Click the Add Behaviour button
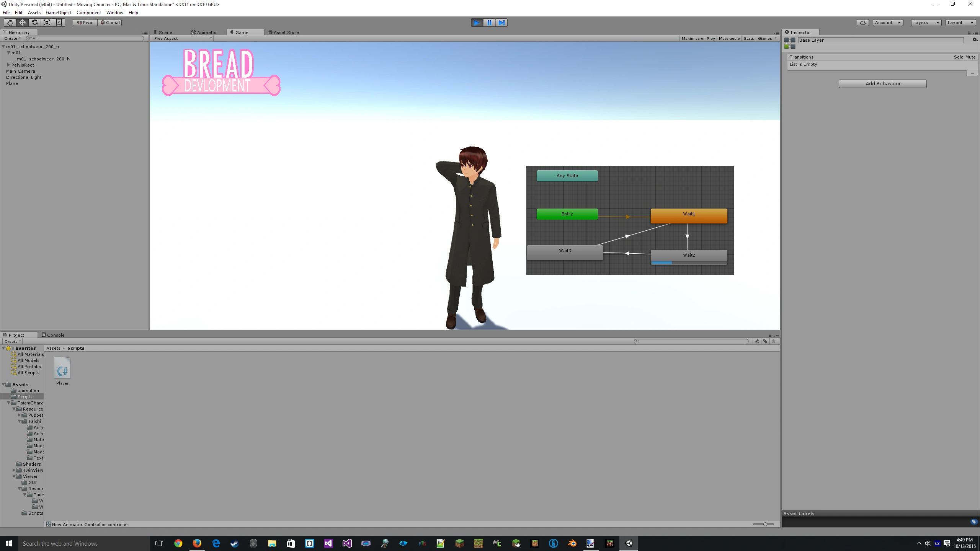 click(x=882, y=84)
